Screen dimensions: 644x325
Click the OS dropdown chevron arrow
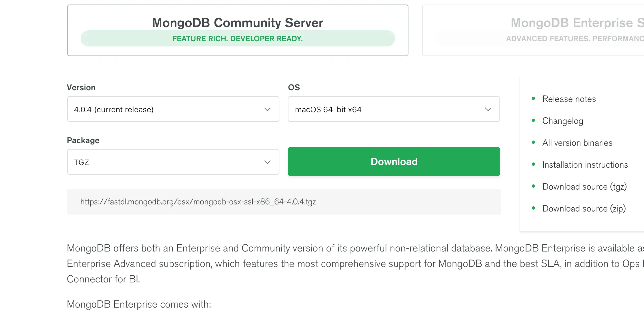coord(488,109)
